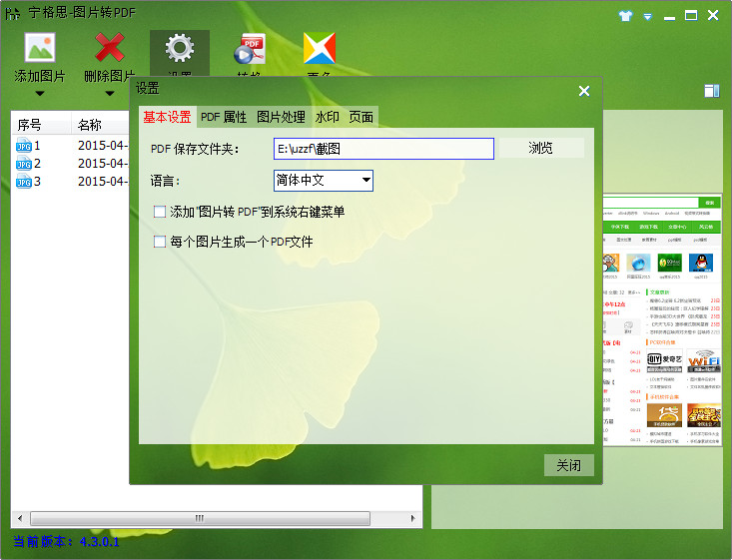
Task: Click the PDF convert icon
Action: point(249,48)
